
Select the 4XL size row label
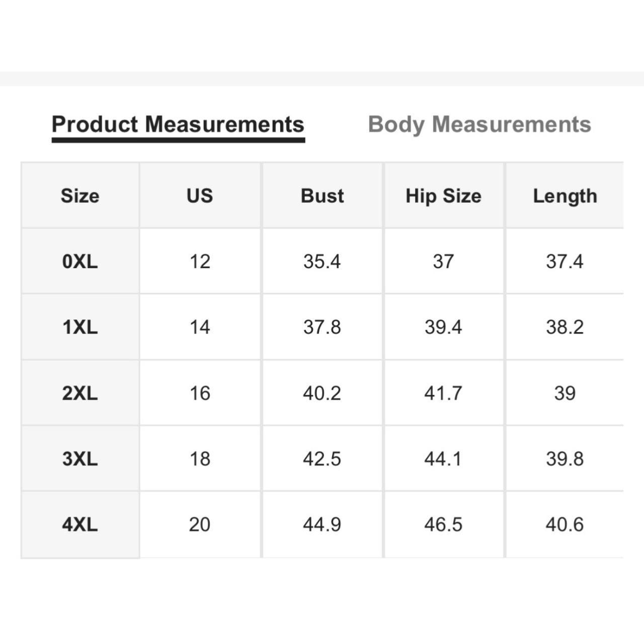click(80, 525)
